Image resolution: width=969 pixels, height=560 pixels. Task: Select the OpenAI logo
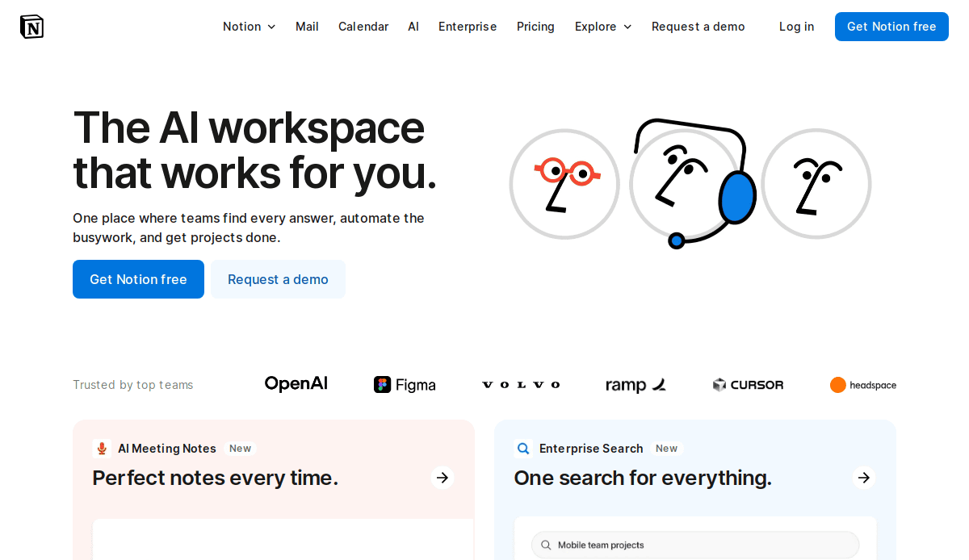pyautogui.click(x=296, y=384)
